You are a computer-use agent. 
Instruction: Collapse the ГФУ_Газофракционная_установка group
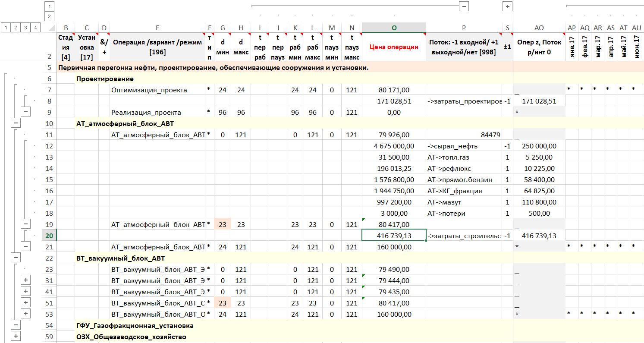coord(16,325)
